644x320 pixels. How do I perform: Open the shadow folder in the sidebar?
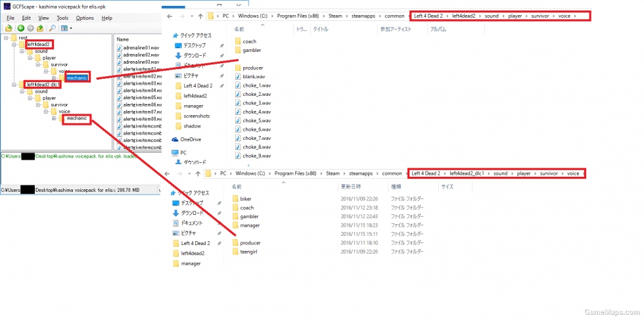[x=191, y=126]
